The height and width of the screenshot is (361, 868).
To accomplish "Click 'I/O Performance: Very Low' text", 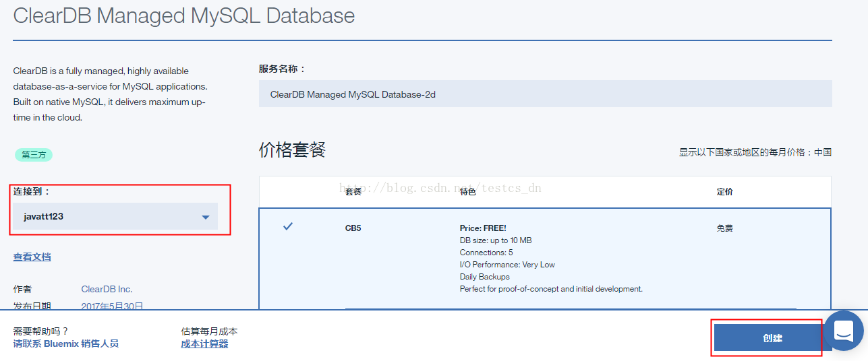I will 507,265.
